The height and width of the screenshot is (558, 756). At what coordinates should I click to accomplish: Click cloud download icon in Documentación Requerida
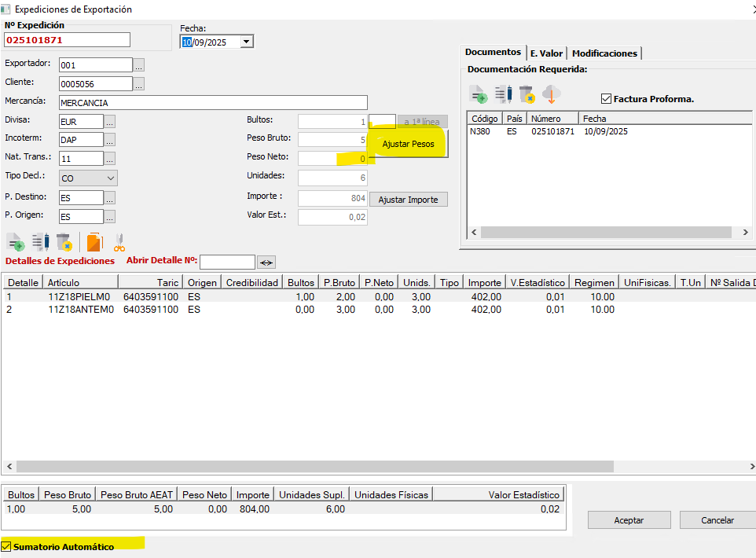click(x=551, y=96)
